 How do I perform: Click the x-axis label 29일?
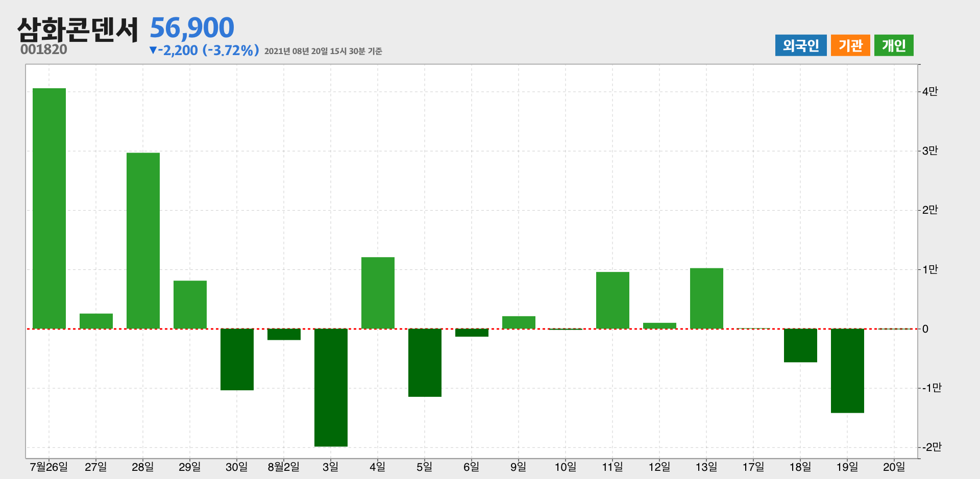(x=190, y=467)
